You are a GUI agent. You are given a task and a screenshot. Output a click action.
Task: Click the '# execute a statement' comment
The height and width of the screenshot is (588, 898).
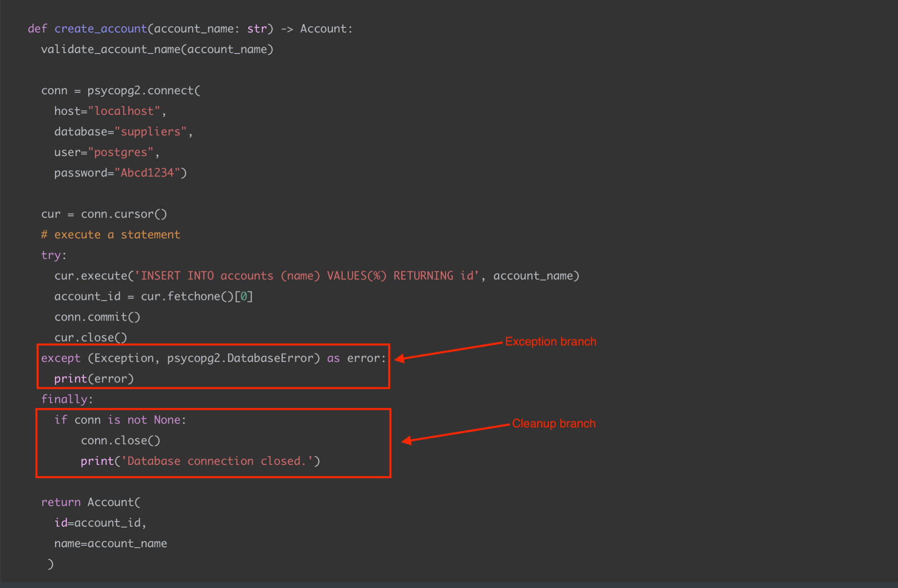point(111,235)
